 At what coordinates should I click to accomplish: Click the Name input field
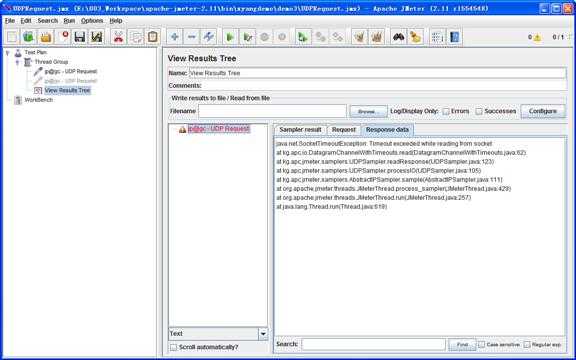[x=377, y=73]
